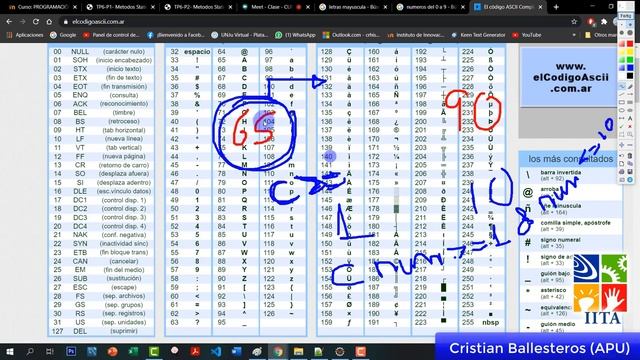Launch Photoshop from the taskbar
The height and width of the screenshot is (360, 640).
pos(71,351)
